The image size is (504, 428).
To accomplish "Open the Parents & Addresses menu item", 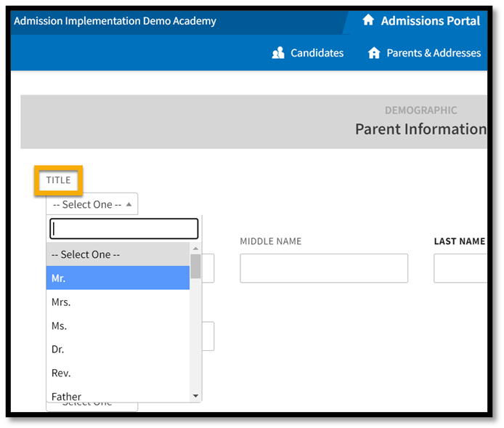I will pyautogui.click(x=424, y=53).
